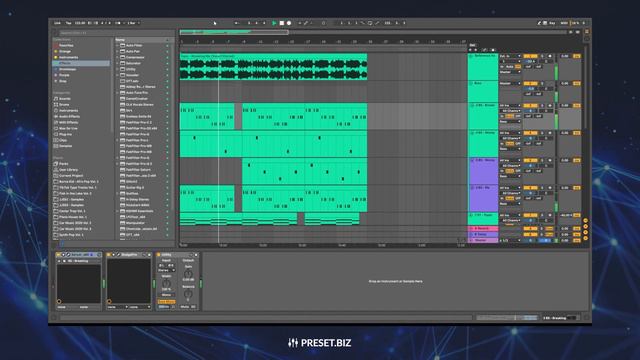Deactivate the Reference track activator

point(531,56)
